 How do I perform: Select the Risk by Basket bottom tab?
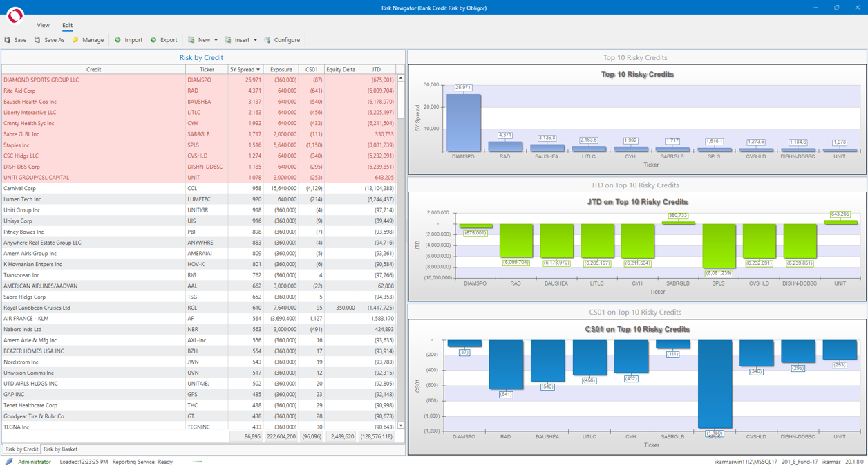click(x=61, y=449)
